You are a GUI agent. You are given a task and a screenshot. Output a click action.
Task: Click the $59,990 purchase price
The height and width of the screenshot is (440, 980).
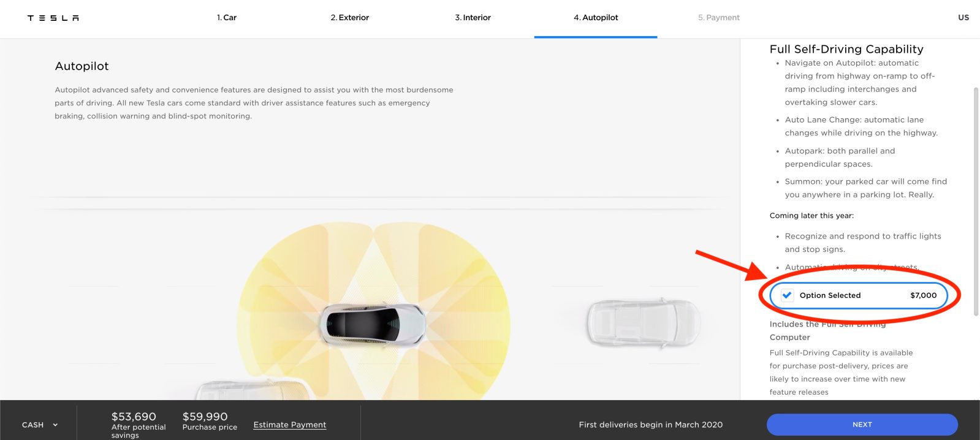point(205,417)
